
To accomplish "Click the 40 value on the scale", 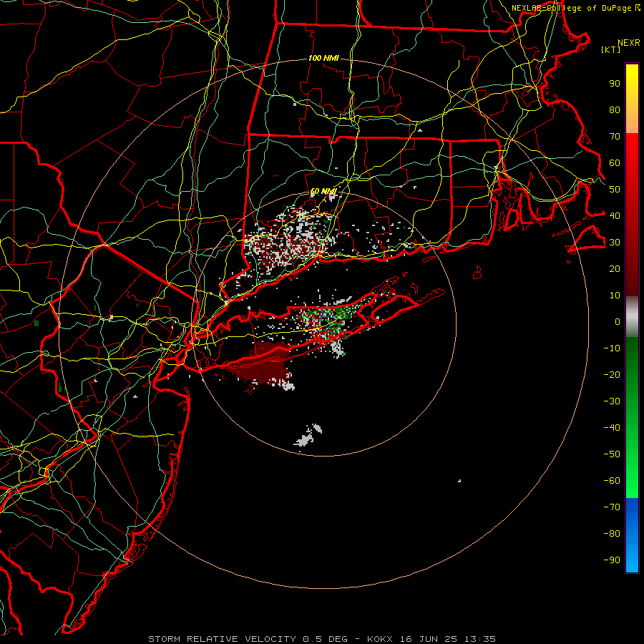I will pyautogui.click(x=615, y=216).
